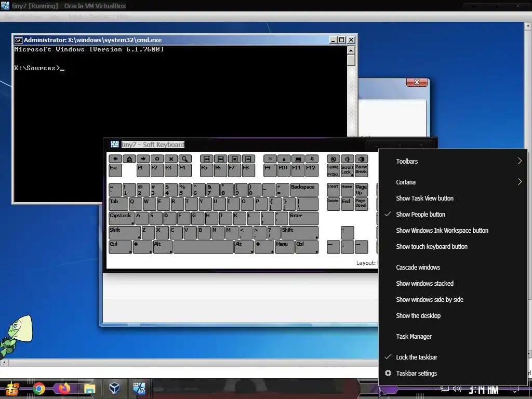Screen dimensions: 532x399
Task: Click the spacebar on Soft Keyboard
Action: (204, 247)
